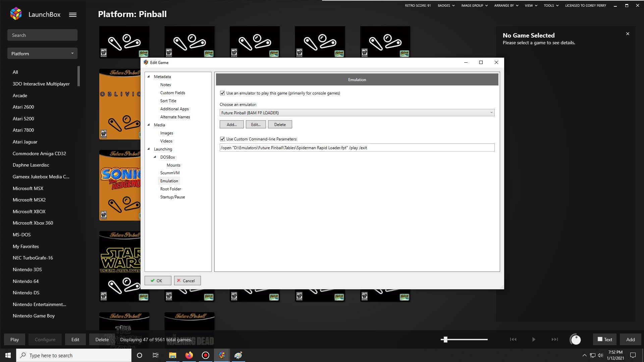Select Startup/Pause in the tree
Viewport: 644px width, 362px height.
[172, 197]
